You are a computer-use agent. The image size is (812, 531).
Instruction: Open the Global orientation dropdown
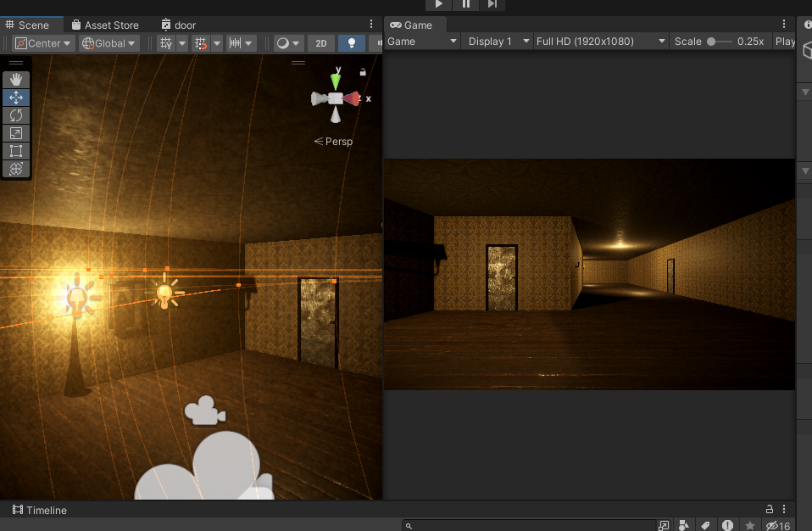[x=108, y=42]
